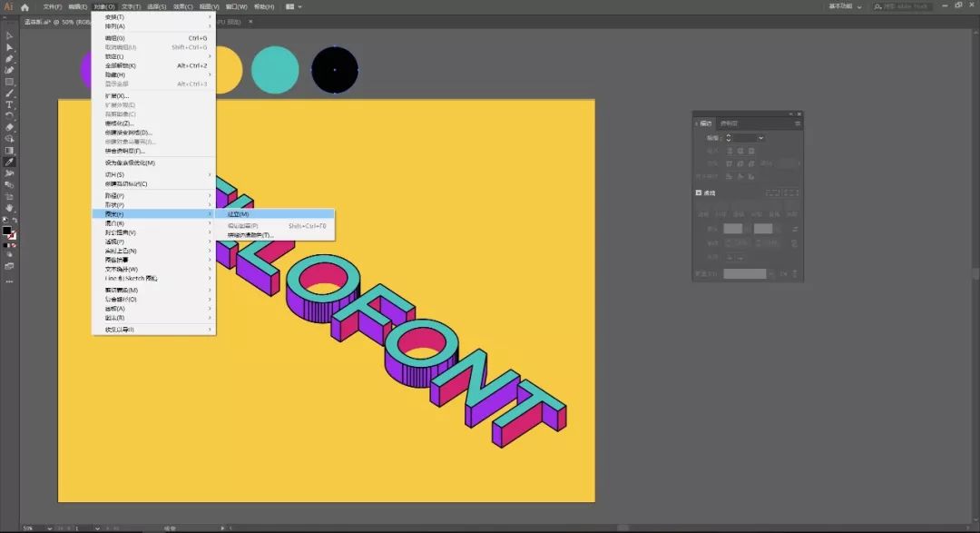980x533 pixels.
Task: Click the black circle on the canvas
Action: (335, 70)
